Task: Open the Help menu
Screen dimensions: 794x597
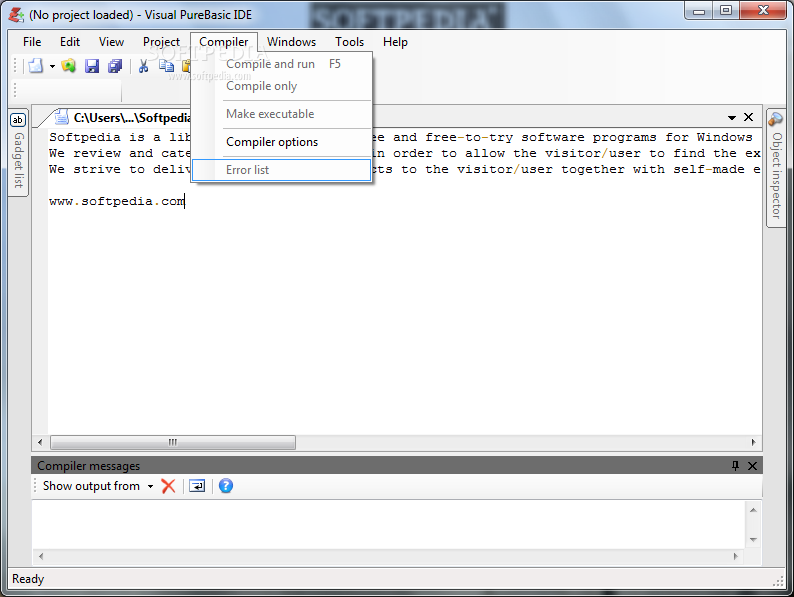Action: click(x=395, y=42)
